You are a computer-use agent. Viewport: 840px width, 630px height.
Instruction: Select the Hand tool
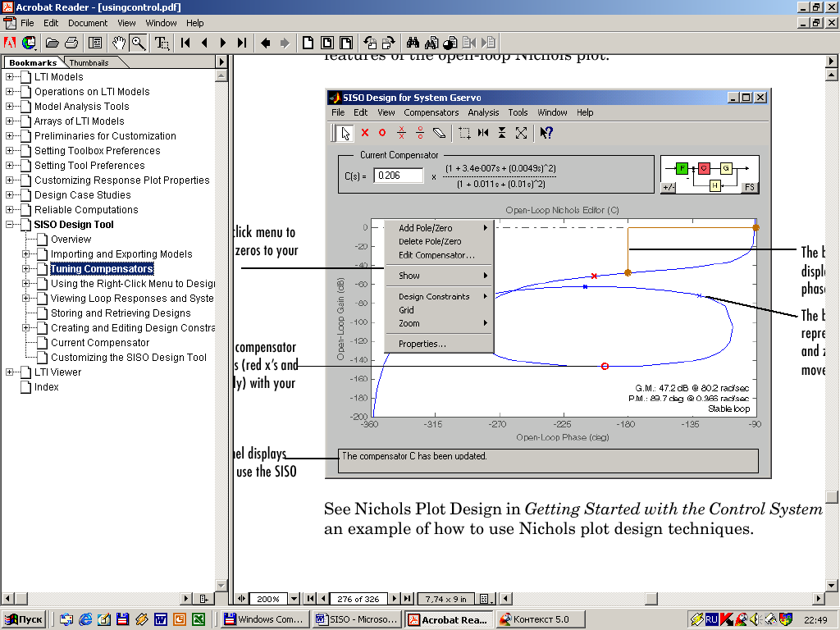point(119,43)
